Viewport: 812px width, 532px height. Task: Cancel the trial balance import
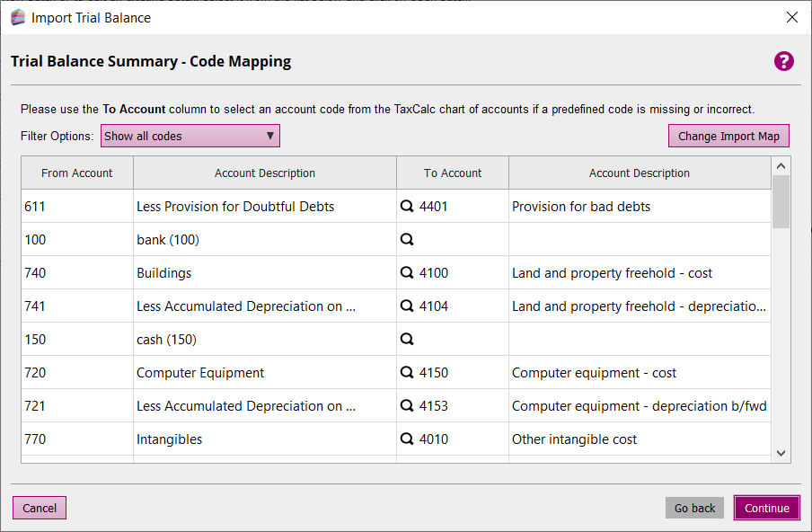40,508
